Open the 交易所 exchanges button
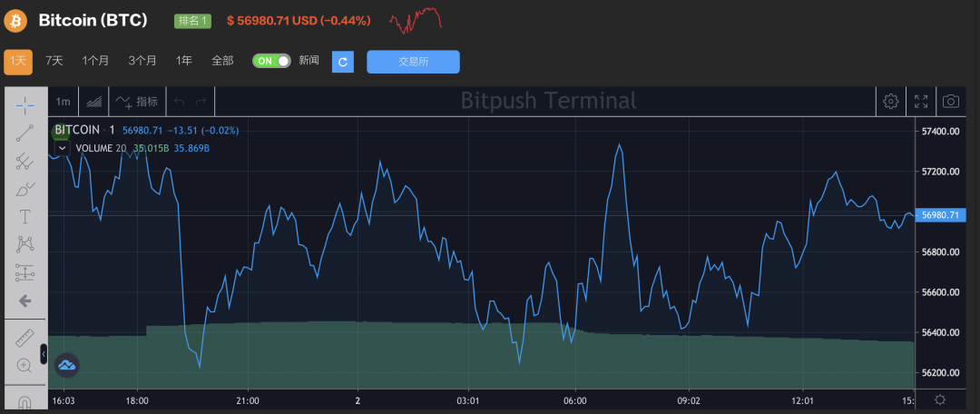Viewport: 980px width, 414px height. click(413, 62)
